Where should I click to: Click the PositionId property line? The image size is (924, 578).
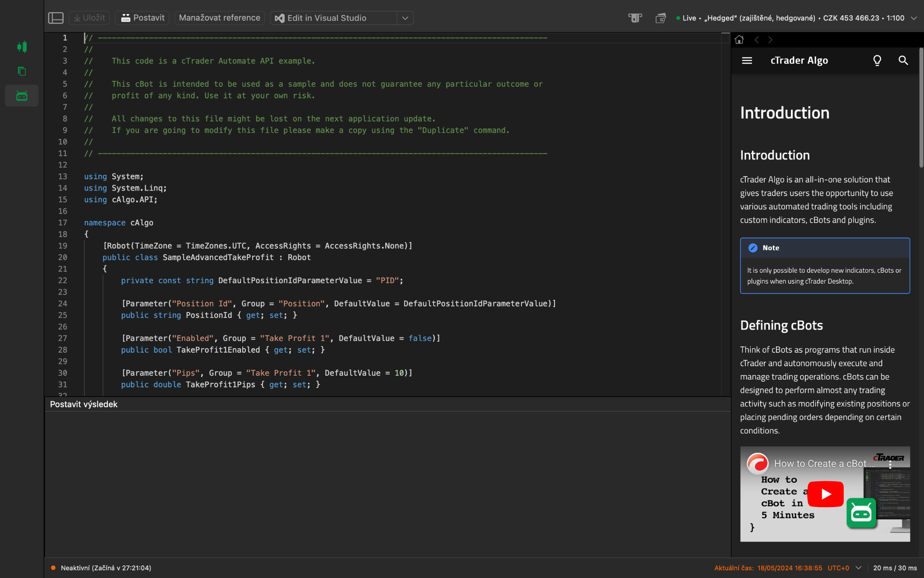(x=209, y=315)
